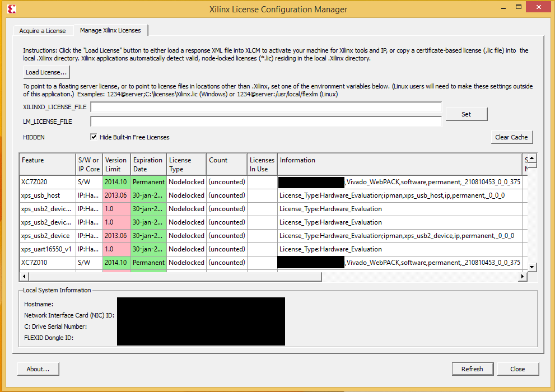Screen dimensions: 555x392
Task: Click the License Type column header
Action: click(186, 165)
